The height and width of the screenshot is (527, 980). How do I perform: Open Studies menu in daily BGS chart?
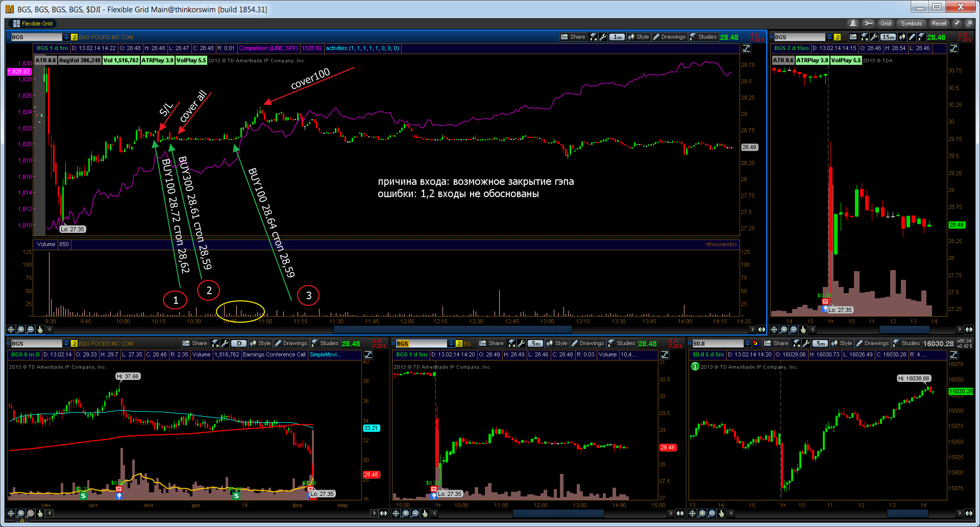325,343
